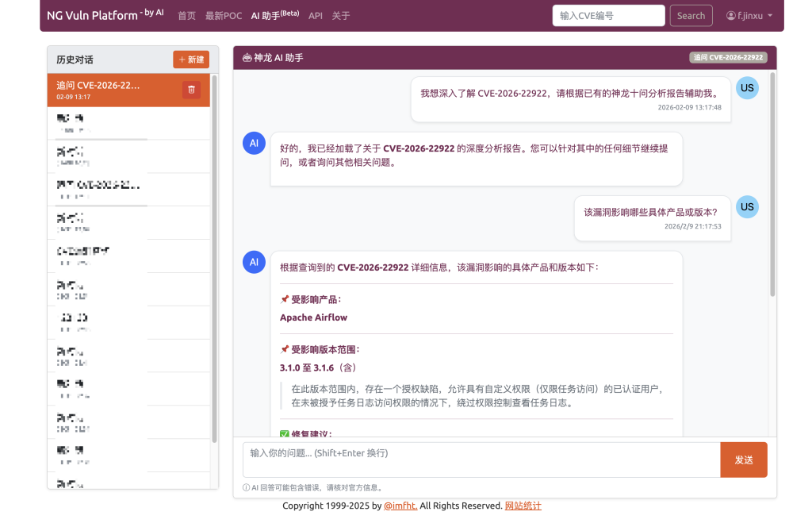Viewport: 812px width, 527px height.
Task: Open the f.jinxu account dropdown
Action: [x=749, y=16]
